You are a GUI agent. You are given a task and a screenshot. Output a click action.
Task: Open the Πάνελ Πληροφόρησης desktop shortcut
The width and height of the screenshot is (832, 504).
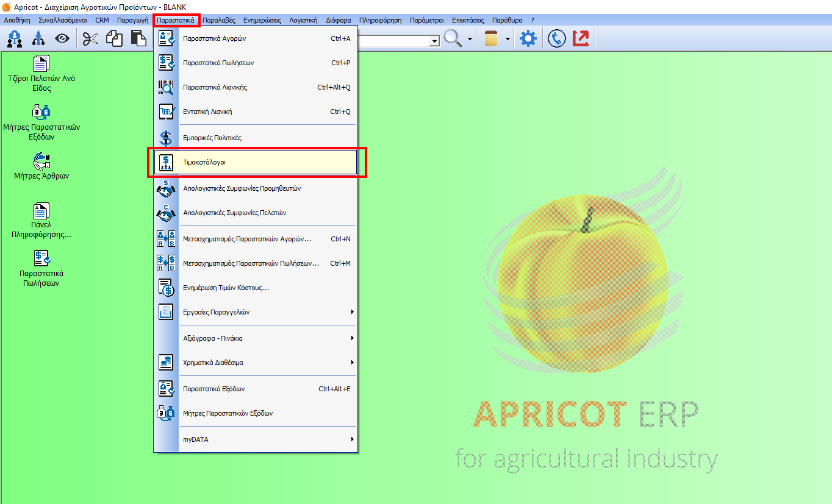pyautogui.click(x=41, y=221)
